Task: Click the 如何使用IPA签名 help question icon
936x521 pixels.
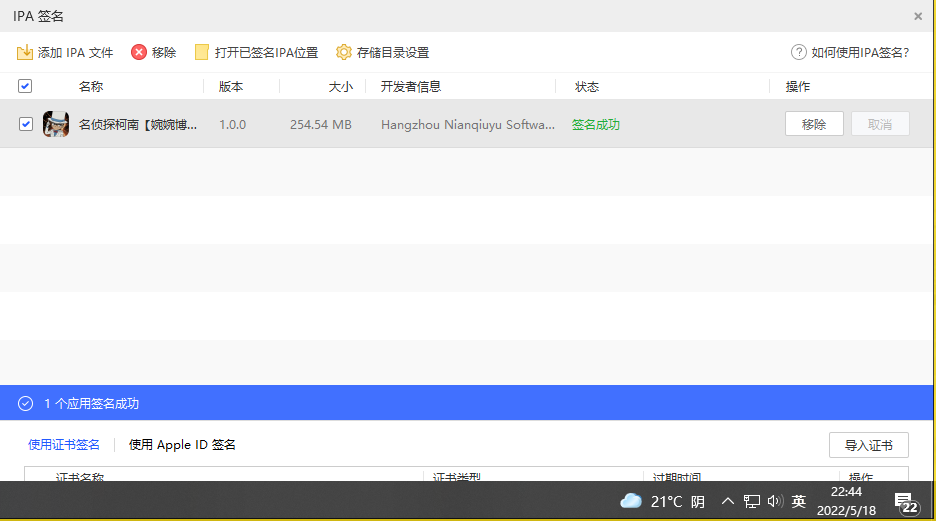Action: [798, 52]
